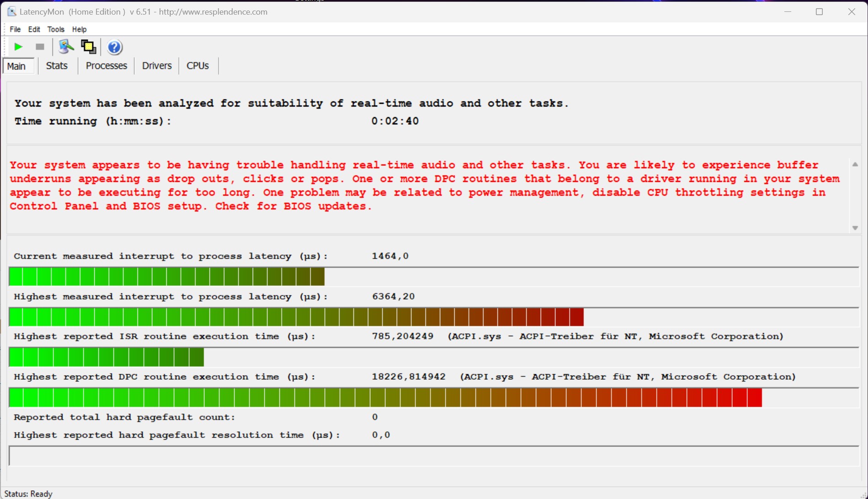Click 'Current measured interrupt to process latency' label

point(171,256)
